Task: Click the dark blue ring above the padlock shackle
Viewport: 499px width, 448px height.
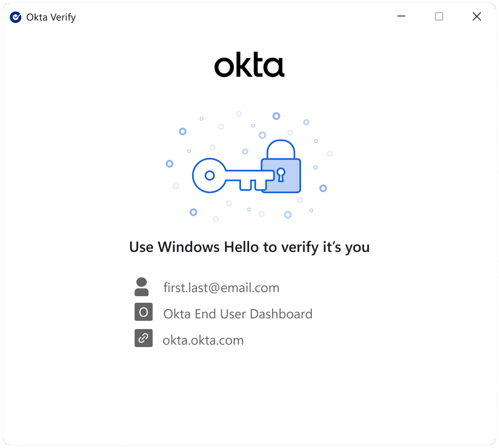Action: click(276, 116)
